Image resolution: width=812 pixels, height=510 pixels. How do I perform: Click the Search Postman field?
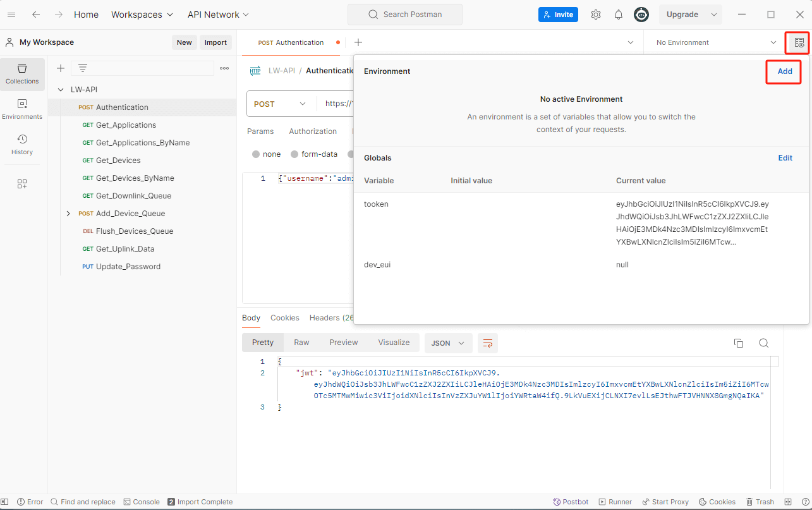(405, 15)
